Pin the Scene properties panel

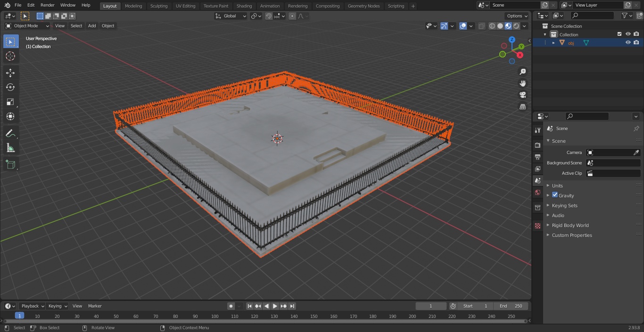tap(636, 129)
